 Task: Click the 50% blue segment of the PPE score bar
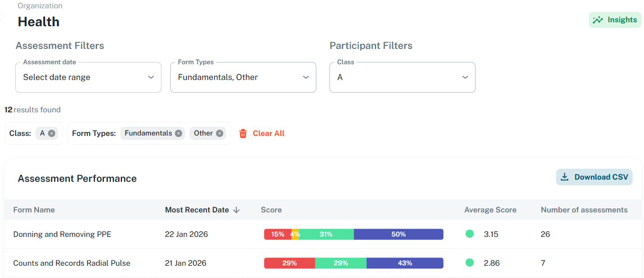click(x=398, y=234)
